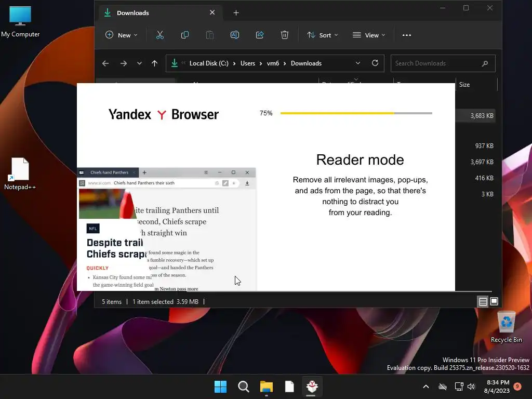Screen dimensions: 532x399
Task: Select the Notepad++ desktop shortcut
Action: coord(20,174)
